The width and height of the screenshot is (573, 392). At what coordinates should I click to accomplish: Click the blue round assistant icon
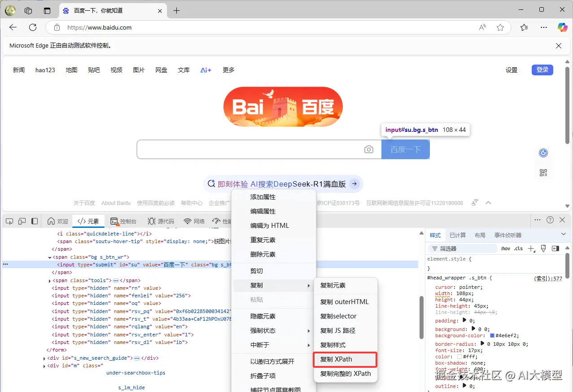(x=543, y=153)
